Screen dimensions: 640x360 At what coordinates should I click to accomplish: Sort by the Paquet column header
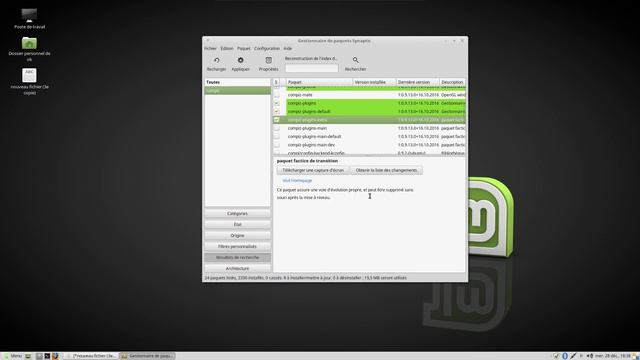(319, 82)
